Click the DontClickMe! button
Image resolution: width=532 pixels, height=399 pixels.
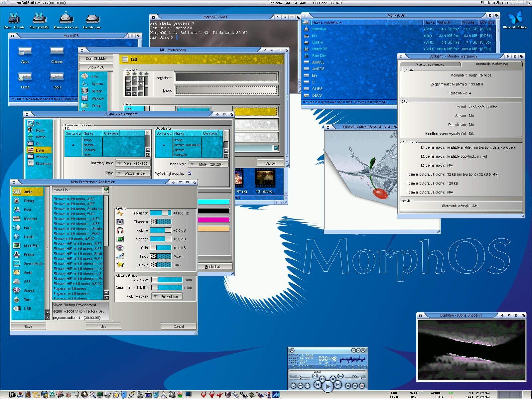pyautogui.click(x=96, y=59)
